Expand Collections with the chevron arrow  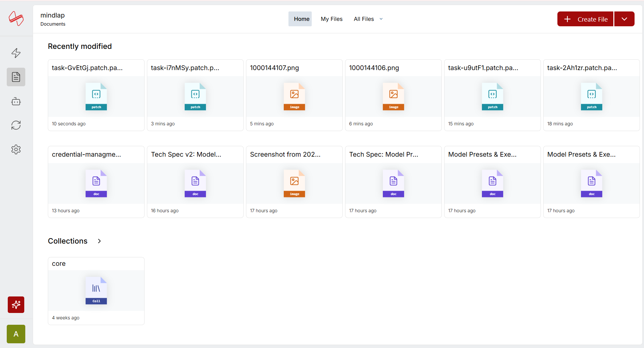[99, 241]
